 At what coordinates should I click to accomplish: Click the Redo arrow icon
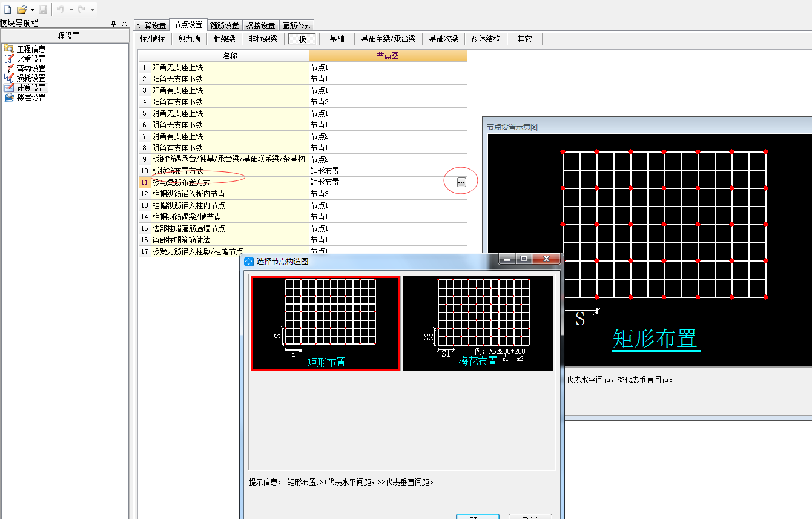pos(81,10)
